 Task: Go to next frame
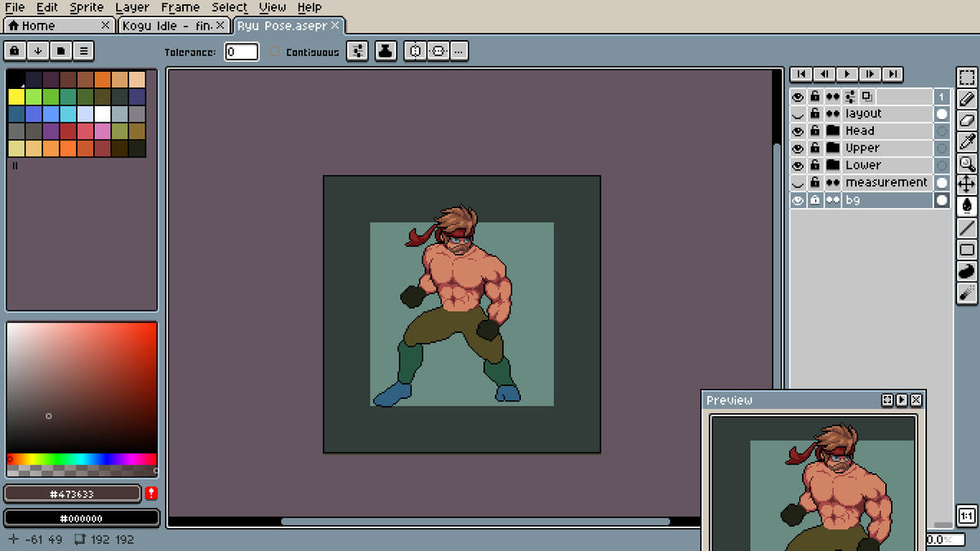click(870, 74)
